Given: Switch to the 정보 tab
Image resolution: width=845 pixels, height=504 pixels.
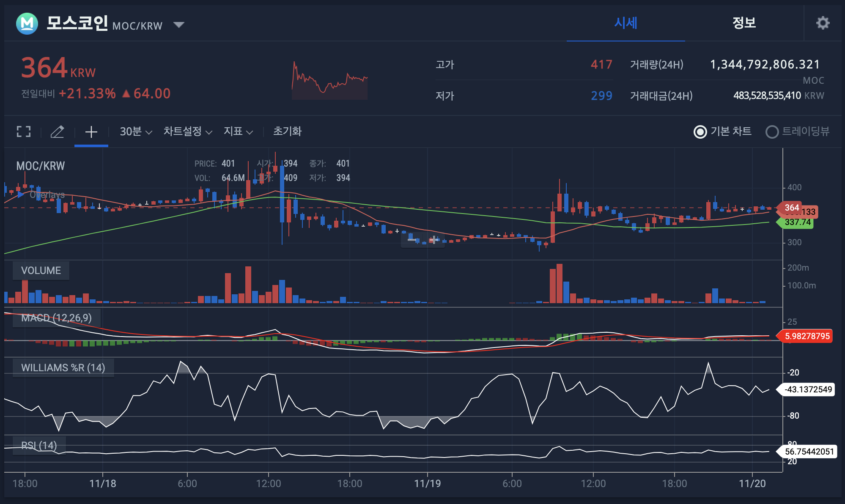Looking at the screenshot, I should [744, 23].
